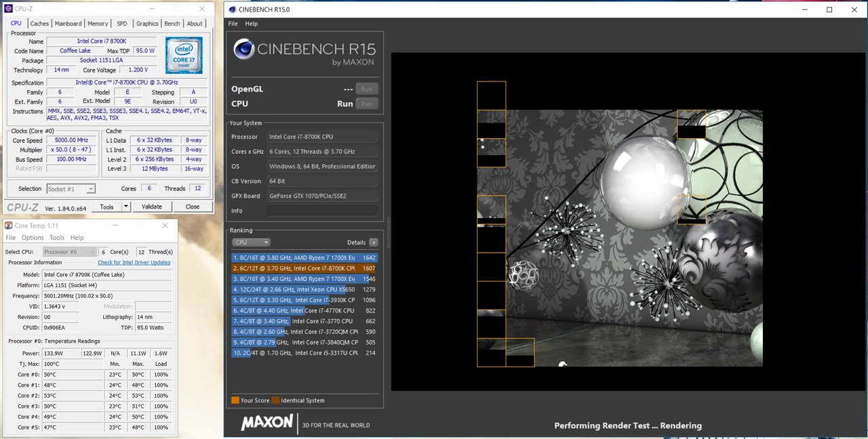The width and height of the screenshot is (868, 439).
Task: Click the Intel Core i7 logo in CPU-Z
Action: (x=184, y=56)
